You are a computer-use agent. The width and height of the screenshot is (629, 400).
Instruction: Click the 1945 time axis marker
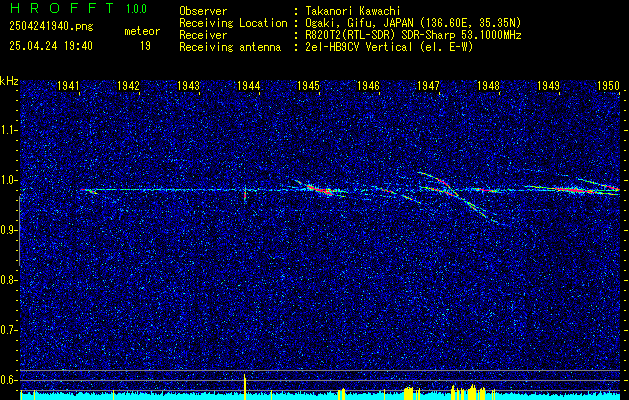[308, 85]
